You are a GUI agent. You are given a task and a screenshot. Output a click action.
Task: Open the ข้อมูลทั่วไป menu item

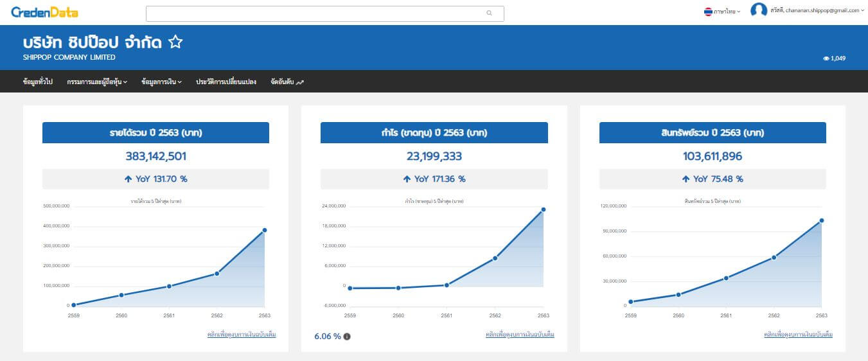37,82
